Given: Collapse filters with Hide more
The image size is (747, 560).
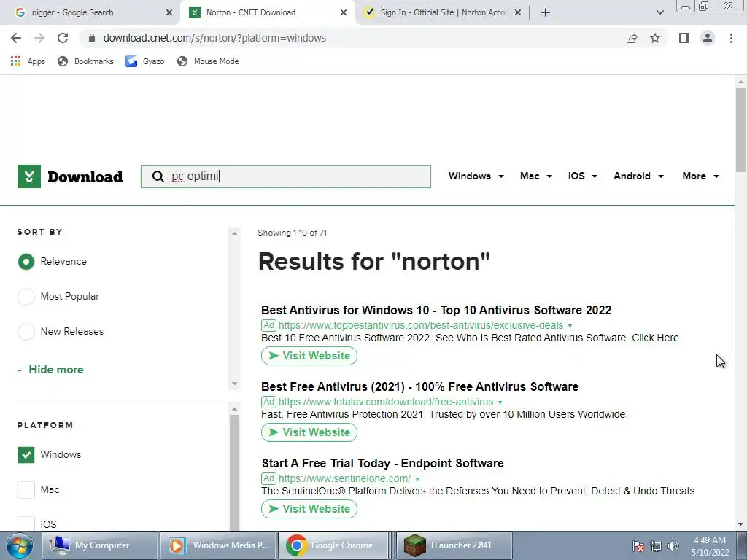Looking at the screenshot, I should 50,370.
